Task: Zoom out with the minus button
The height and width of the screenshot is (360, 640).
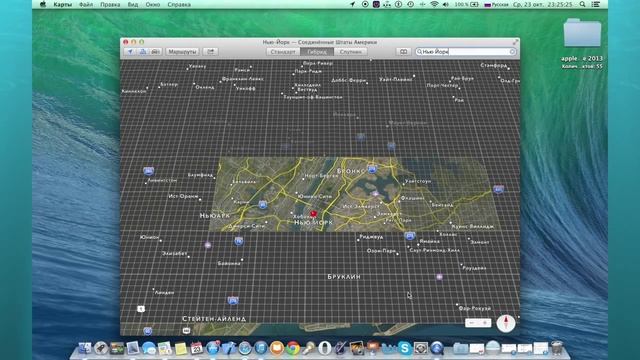Action: click(x=472, y=323)
